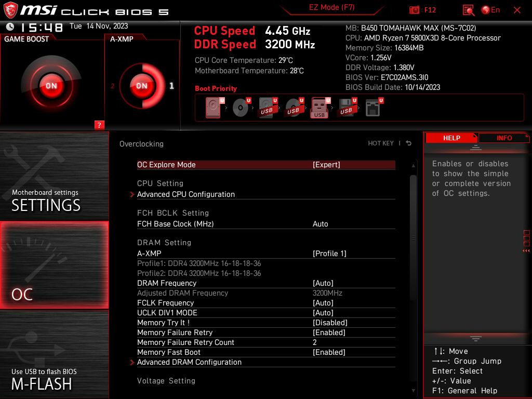The width and height of the screenshot is (532, 399).
Task: Click the Voltage Setting heading
Action: pyautogui.click(x=166, y=381)
